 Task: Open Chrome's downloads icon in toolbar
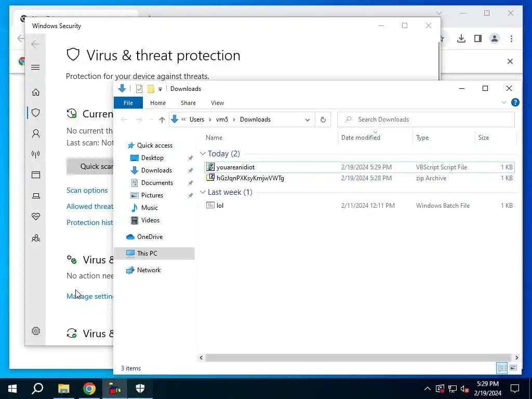(461, 38)
